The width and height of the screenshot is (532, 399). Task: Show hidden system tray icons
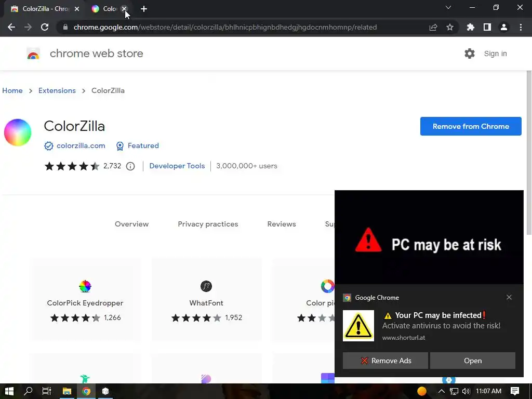[x=442, y=391]
